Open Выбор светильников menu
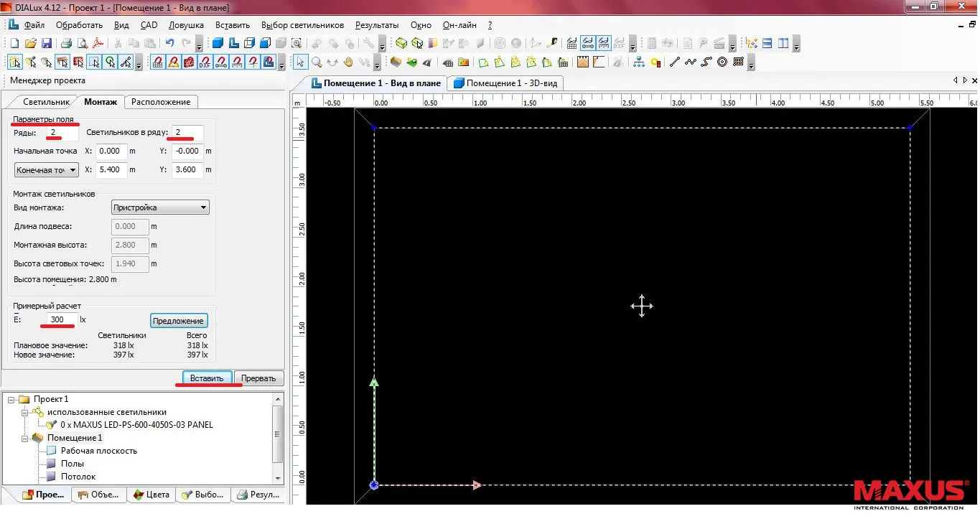The width and height of the screenshot is (980, 524). pos(303,25)
